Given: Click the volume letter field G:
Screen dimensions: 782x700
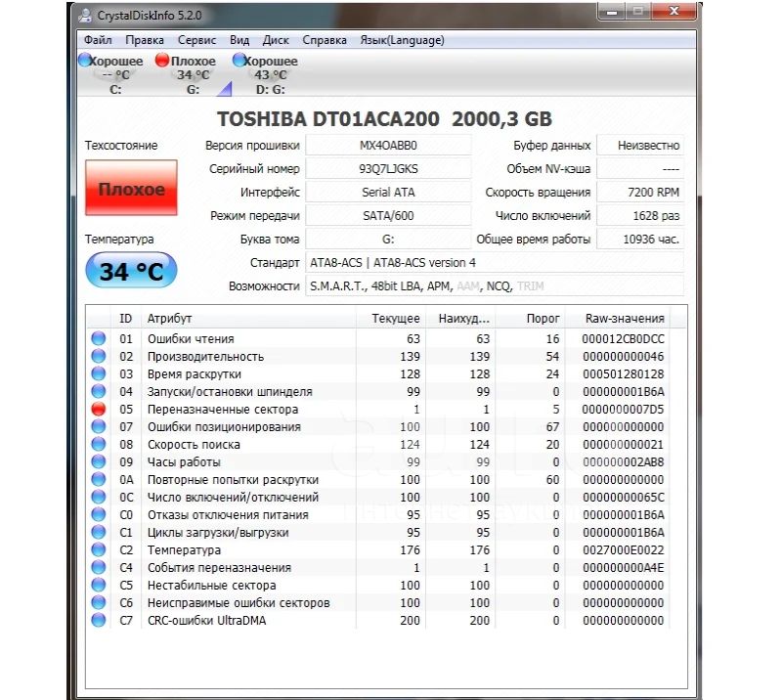Looking at the screenshot, I should (x=388, y=239).
